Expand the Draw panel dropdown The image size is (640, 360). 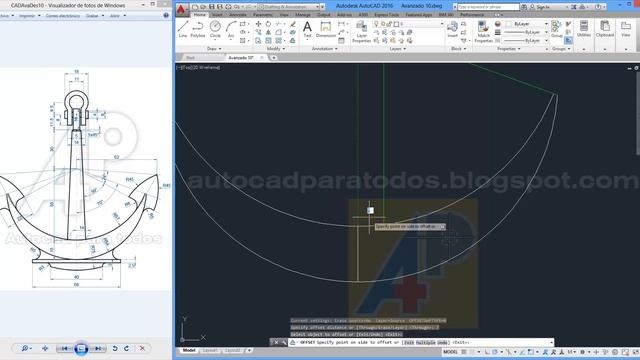pos(214,49)
